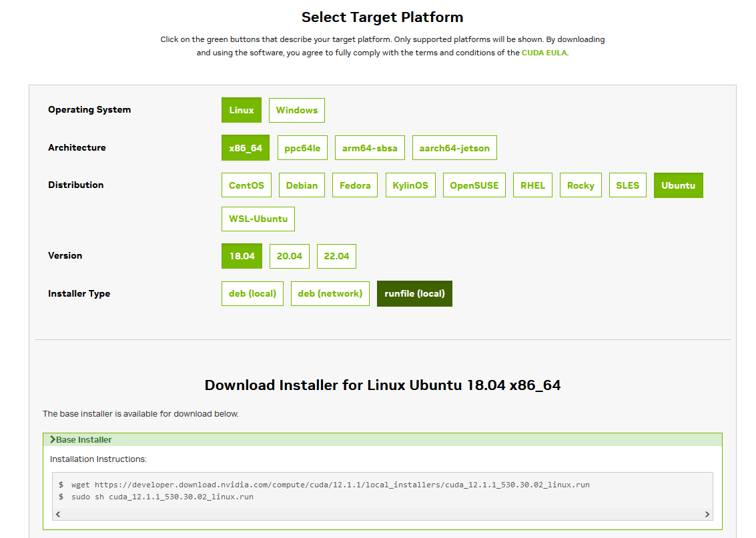Choose the Linux operating system option

click(241, 111)
